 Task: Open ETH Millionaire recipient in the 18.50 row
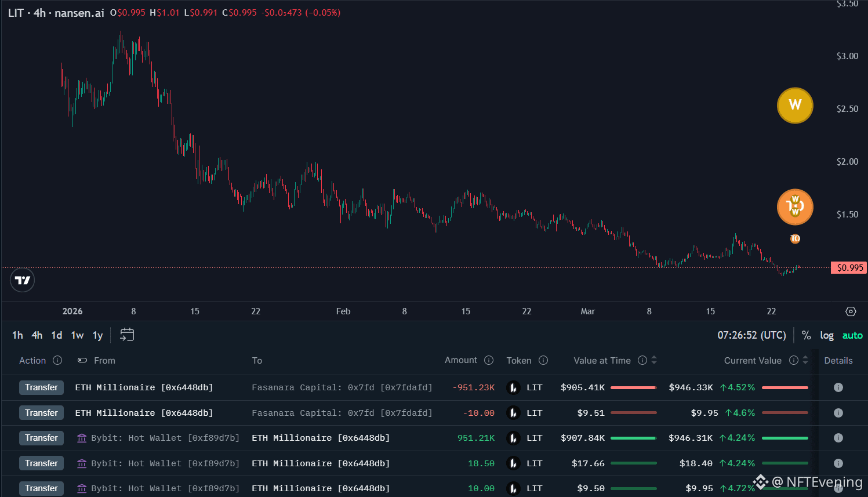(321, 463)
